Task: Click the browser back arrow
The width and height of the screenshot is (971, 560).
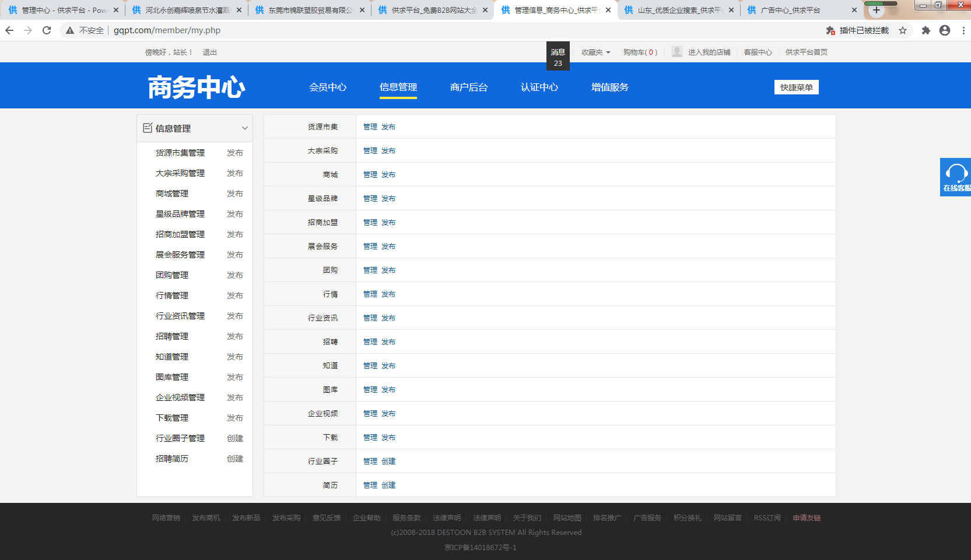Action: [x=9, y=30]
